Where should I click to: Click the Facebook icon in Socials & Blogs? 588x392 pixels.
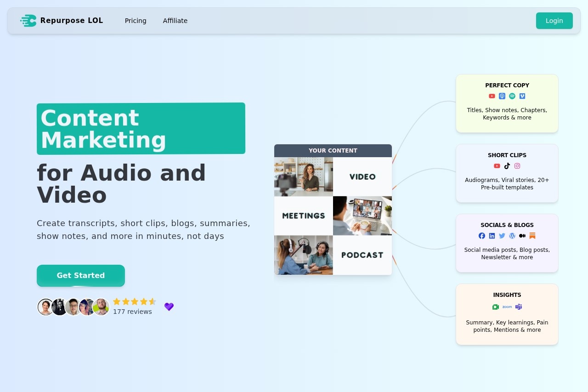tap(482, 236)
